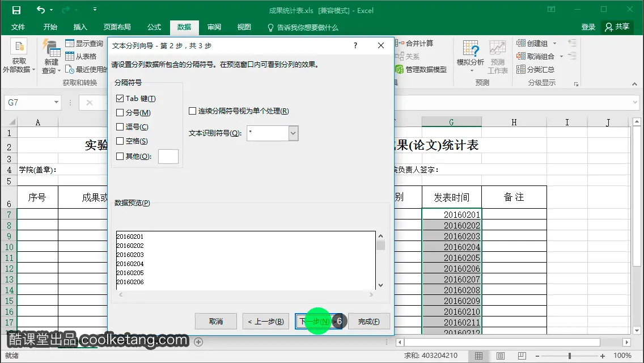The height and width of the screenshot is (363, 644).
Task: Switch to Page Break Preview icon
Action: (x=522, y=356)
